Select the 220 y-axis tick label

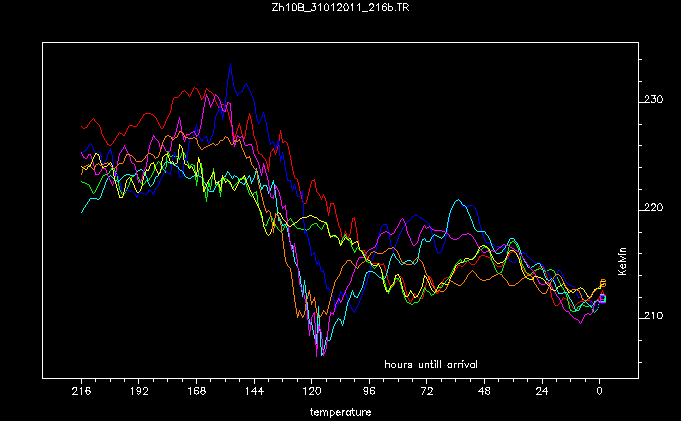[x=654, y=208]
